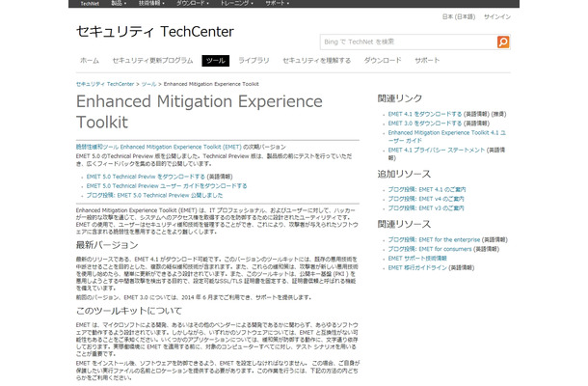Click the セキュリティ TechCenter site title
This screenshot has width=588, height=386.
[x=155, y=32]
